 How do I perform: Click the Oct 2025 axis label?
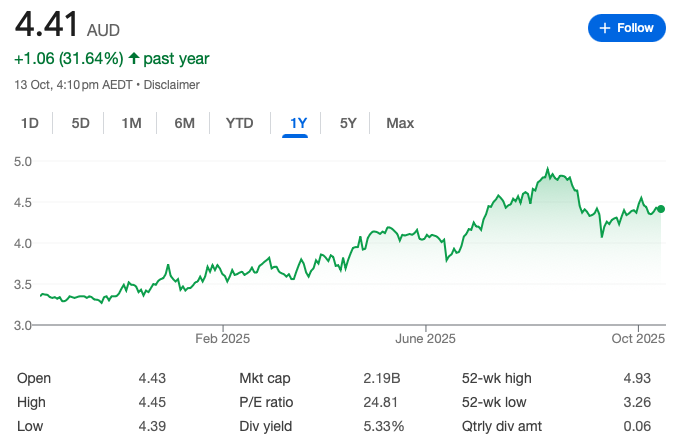tap(637, 340)
